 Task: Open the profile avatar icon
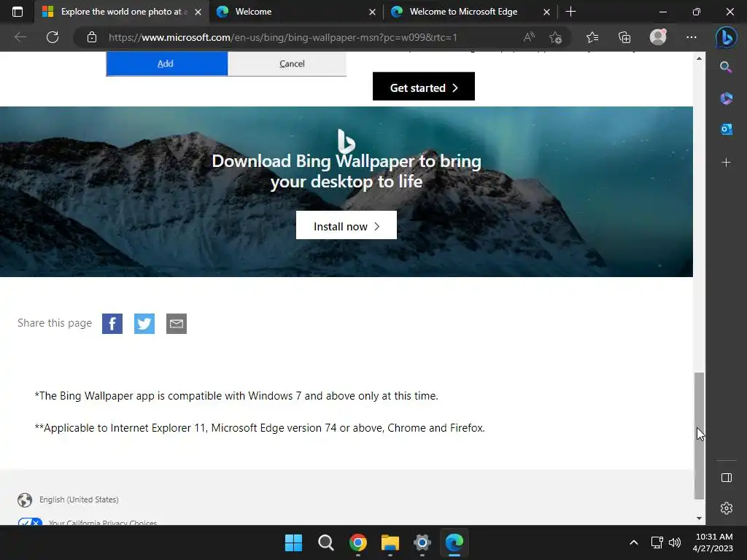tap(658, 36)
